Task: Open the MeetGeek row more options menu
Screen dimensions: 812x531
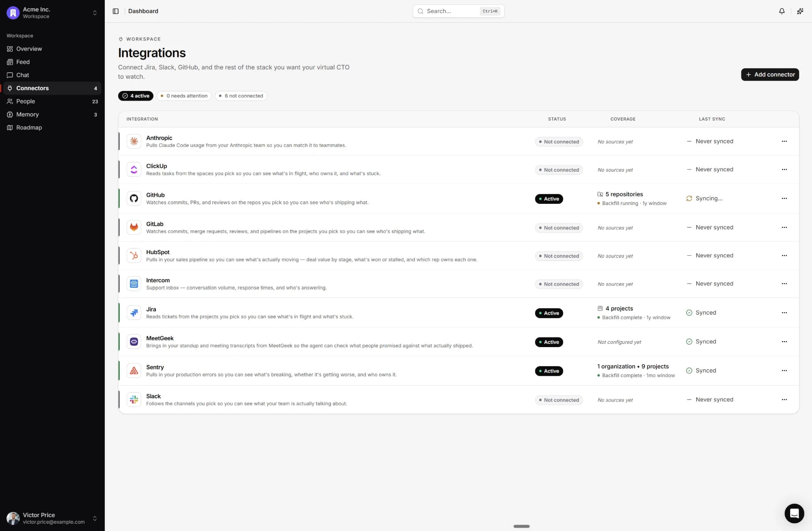Action: click(784, 342)
